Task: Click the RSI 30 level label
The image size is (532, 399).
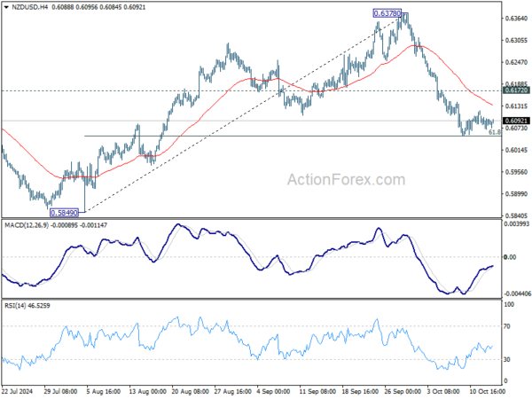Action: click(507, 359)
